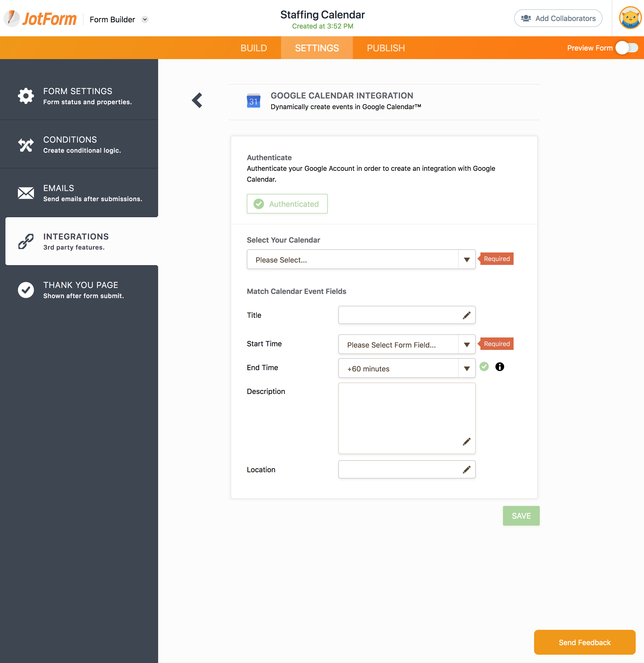Click the Add Collaborators people icon
Image resolution: width=644 pixels, height=663 pixels.
click(526, 18)
